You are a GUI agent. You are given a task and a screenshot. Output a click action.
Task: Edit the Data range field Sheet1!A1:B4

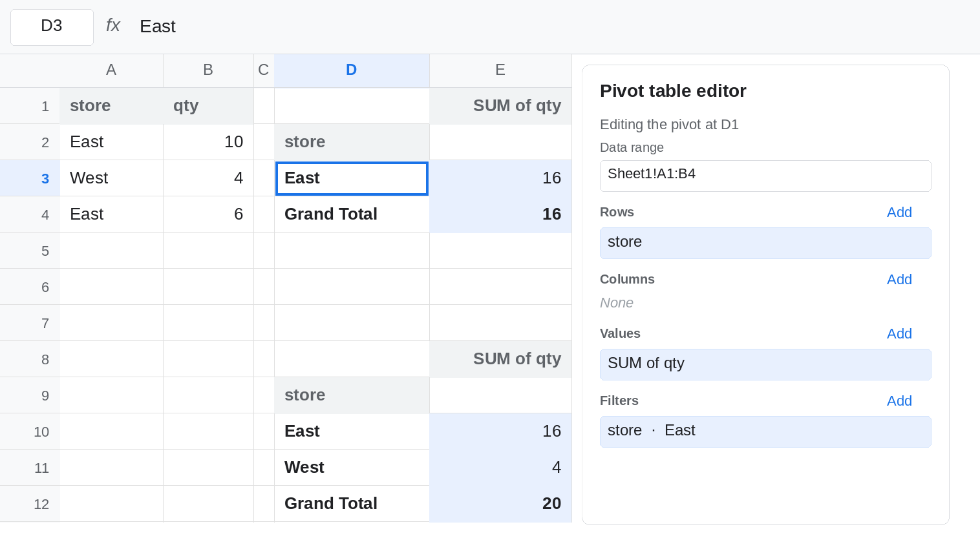[x=765, y=176]
